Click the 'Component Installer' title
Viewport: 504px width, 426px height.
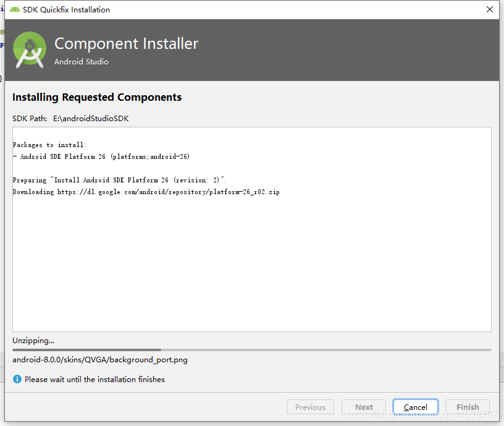127,43
